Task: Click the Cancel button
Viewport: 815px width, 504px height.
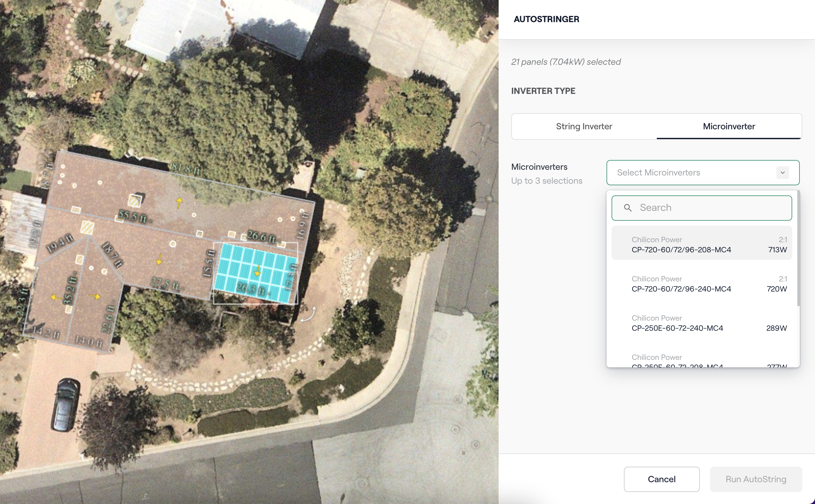Action: pyautogui.click(x=661, y=479)
